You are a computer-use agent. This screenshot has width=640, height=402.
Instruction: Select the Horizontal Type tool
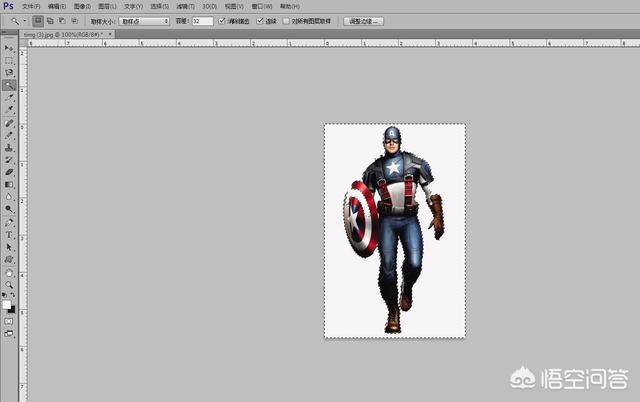coord(9,235)
